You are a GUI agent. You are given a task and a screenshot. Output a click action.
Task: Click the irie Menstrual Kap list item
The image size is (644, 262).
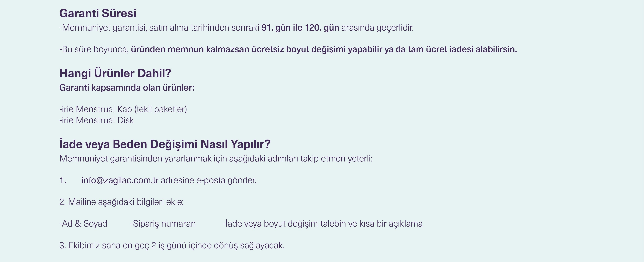123,109
